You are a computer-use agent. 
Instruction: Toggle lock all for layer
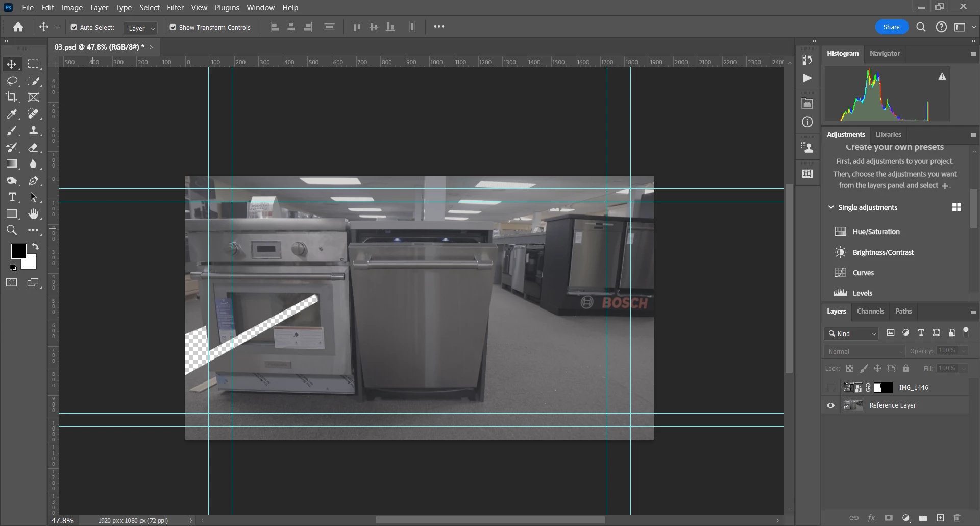[906, 368]
